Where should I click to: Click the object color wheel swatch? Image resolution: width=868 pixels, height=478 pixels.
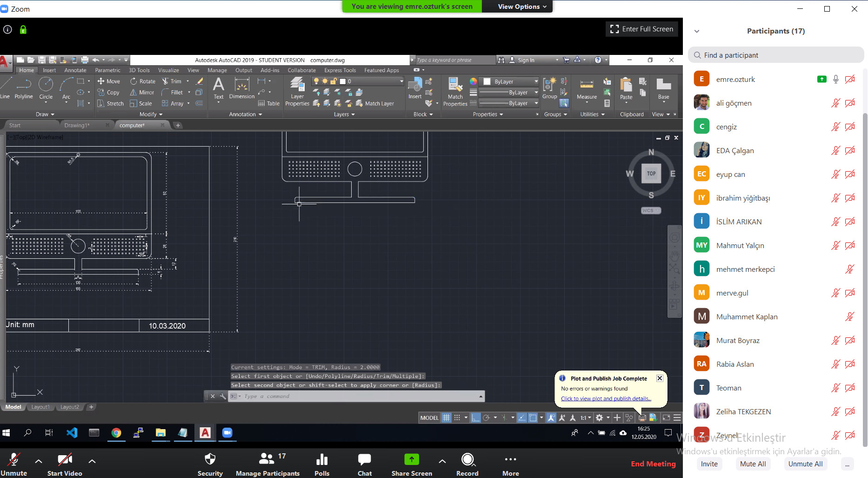click(x=473, y=81)
